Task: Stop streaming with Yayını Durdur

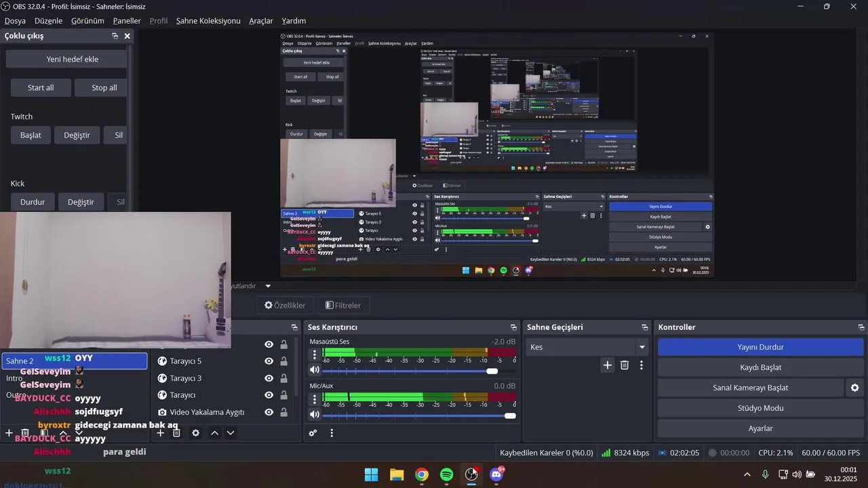Action: [x=760, y=347]
